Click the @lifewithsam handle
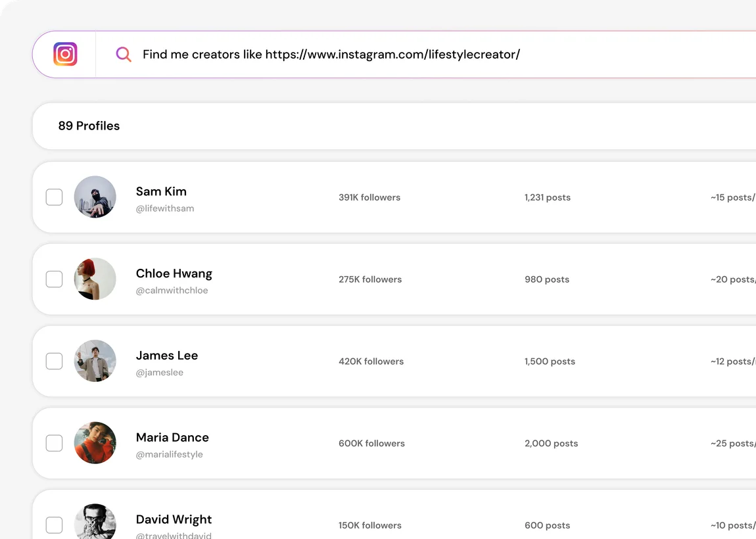The width and height of the screenshot is (756, 539). pos(165,208)
